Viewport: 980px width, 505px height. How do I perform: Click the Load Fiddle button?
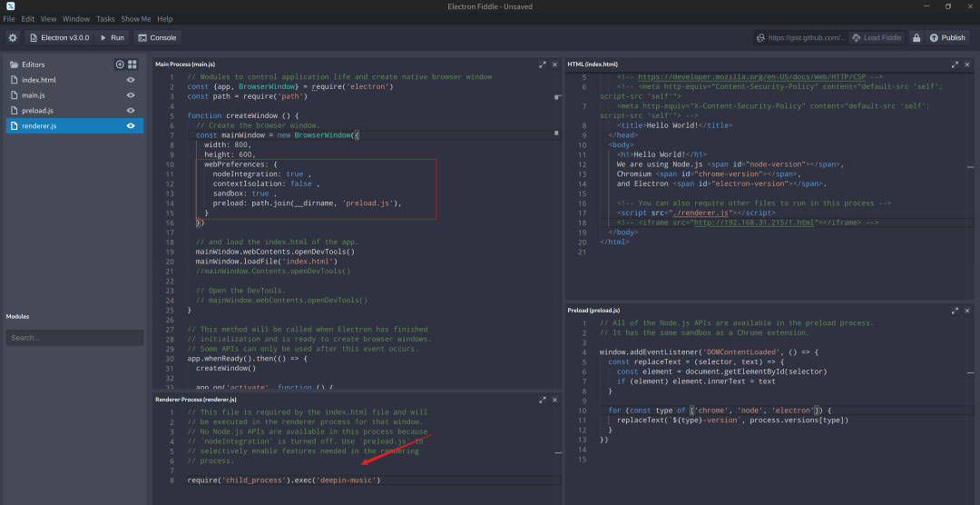(x=877, y=37)
